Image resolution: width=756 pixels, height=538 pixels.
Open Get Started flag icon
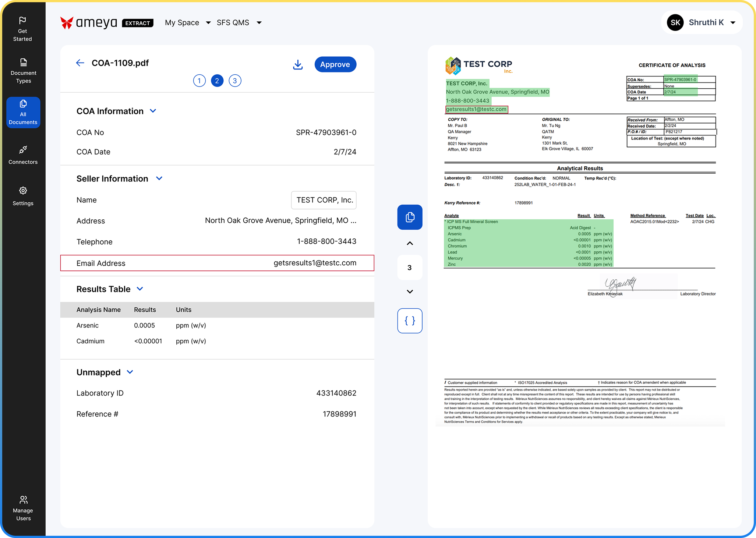tap(22, 21)
